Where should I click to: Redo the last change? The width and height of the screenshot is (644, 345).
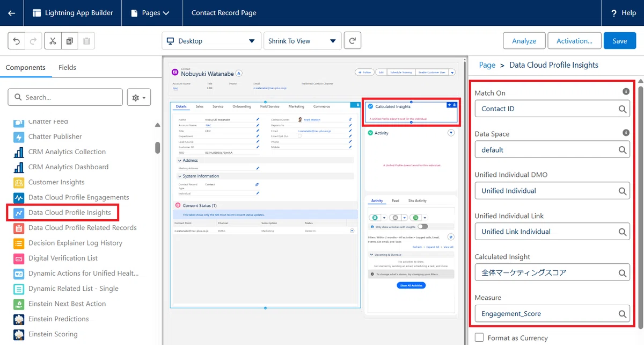pyautogui.click(x=33, y=41)
